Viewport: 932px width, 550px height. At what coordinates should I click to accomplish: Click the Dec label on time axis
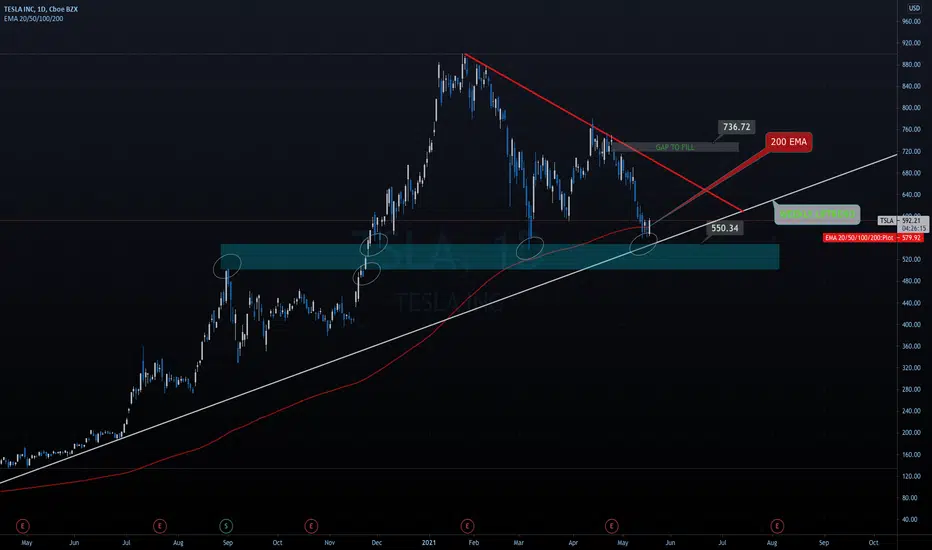[376, 543]
